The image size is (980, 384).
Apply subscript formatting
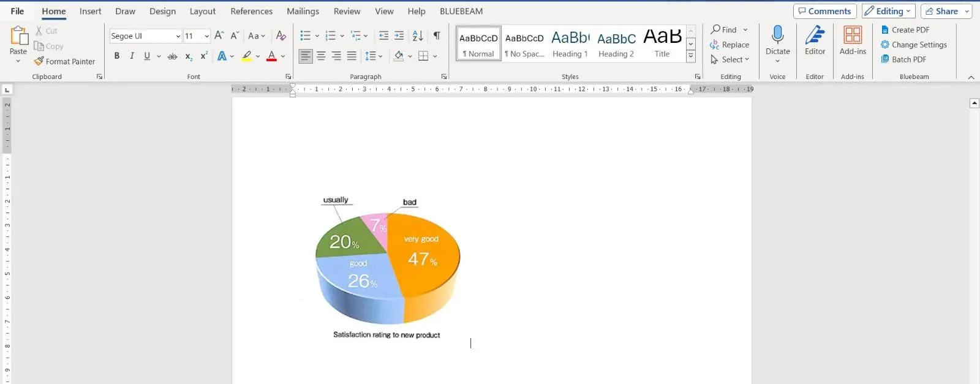click(x=189, y=56)
